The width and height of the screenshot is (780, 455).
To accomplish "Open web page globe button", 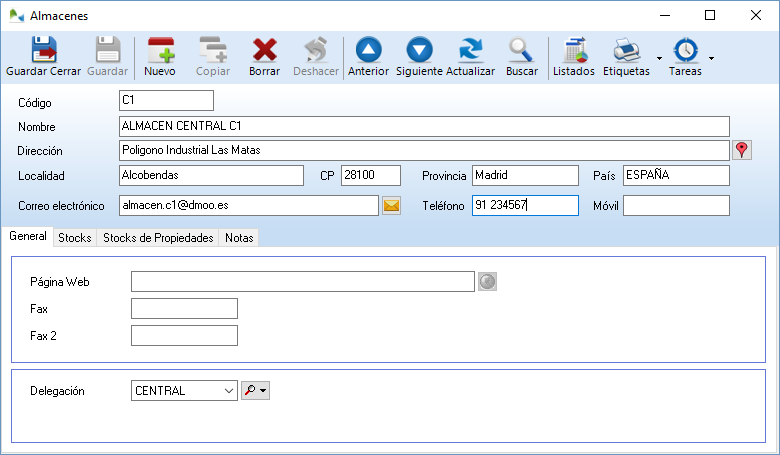I will [487, 282].
